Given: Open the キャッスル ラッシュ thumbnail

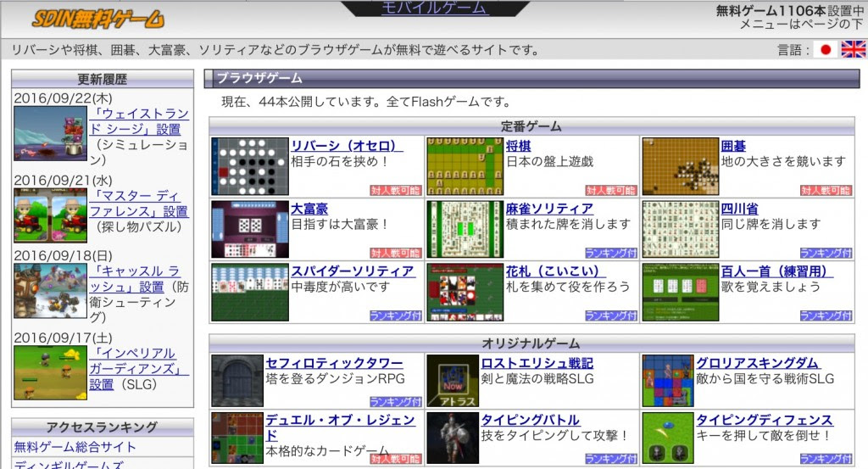Looking at the screenshot, I should [50, 291].
